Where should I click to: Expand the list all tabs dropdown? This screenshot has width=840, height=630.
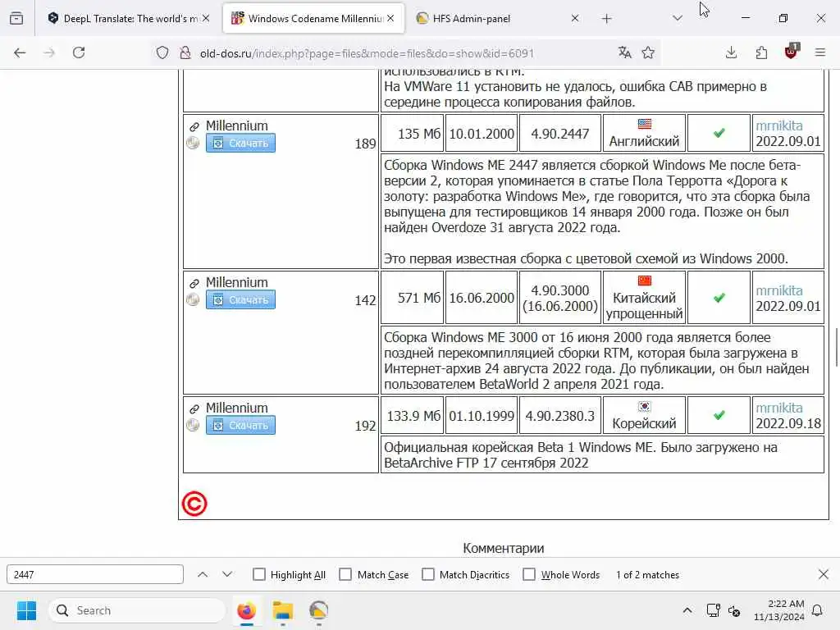[x=678, y=18]
